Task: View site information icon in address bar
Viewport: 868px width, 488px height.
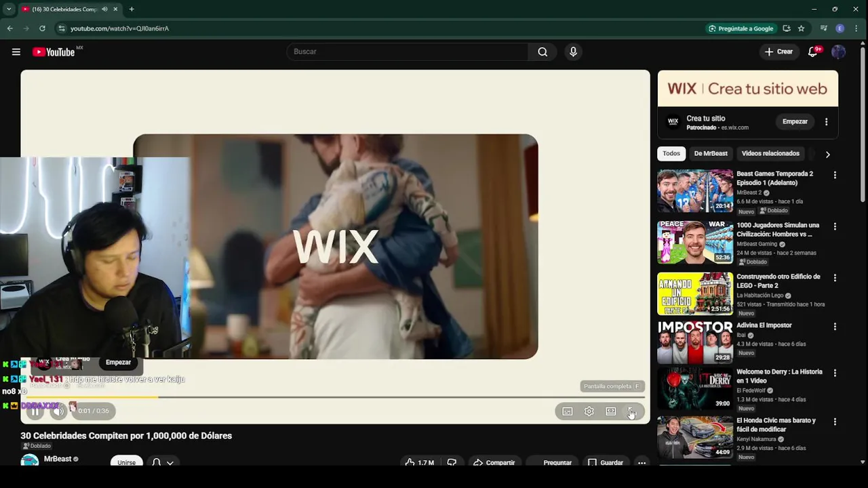Action: coord(62,28)
